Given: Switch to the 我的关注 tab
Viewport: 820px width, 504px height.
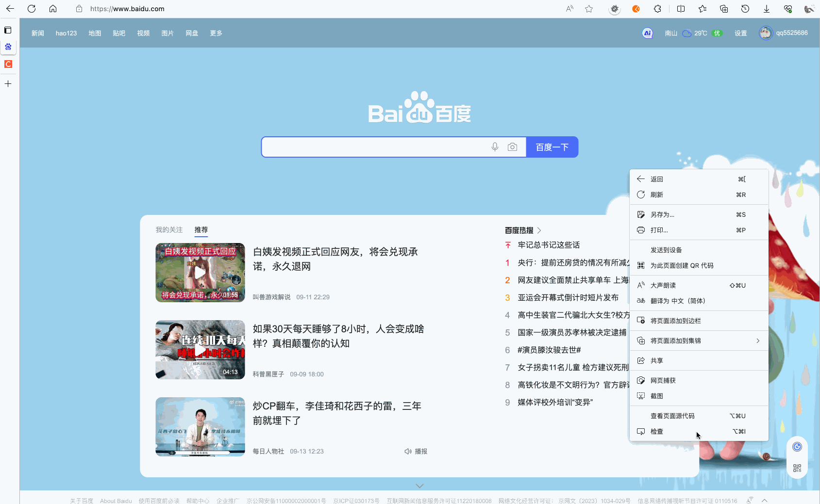Looking at the screenshot, I should pos(168,230).
